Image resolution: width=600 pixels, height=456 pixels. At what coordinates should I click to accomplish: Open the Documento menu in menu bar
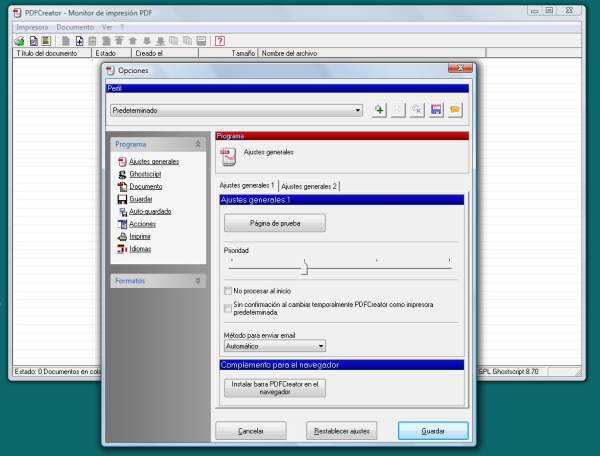(75, 27)
